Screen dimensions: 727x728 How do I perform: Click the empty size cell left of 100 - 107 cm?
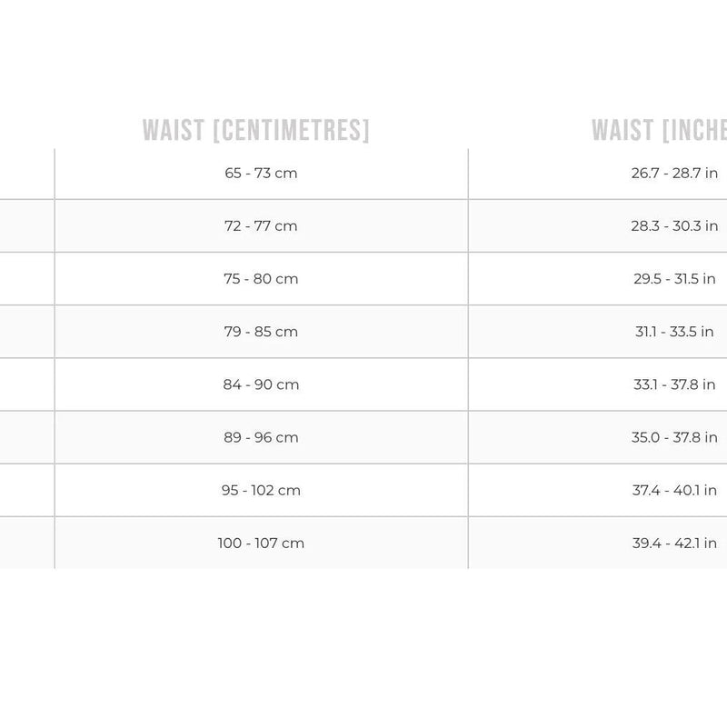click(x=27, y=543)
